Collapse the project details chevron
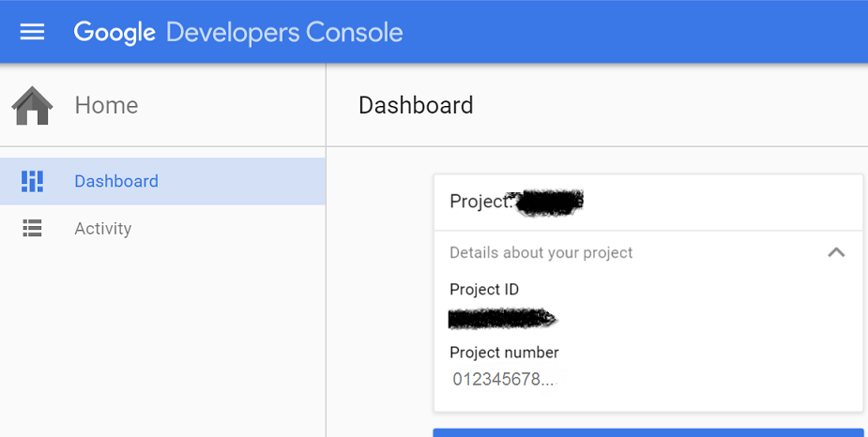The image size is (868, 437). click(x=836, y=252)
